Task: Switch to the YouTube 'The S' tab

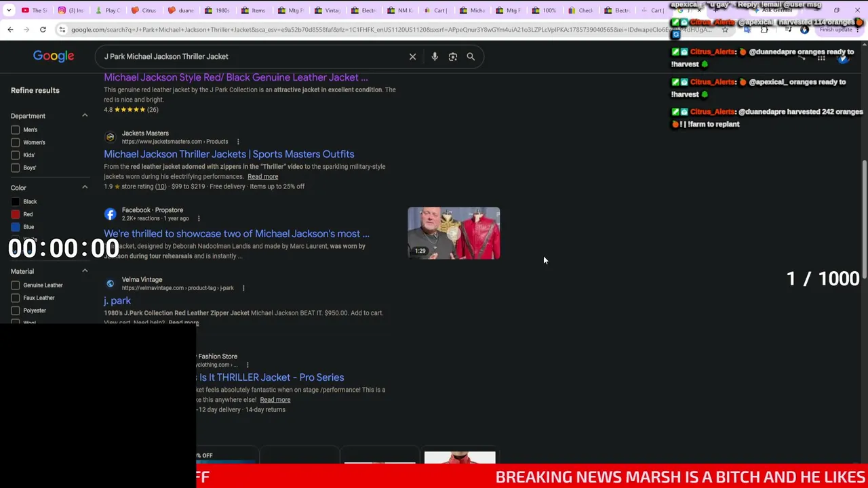Action: [34, 10]
